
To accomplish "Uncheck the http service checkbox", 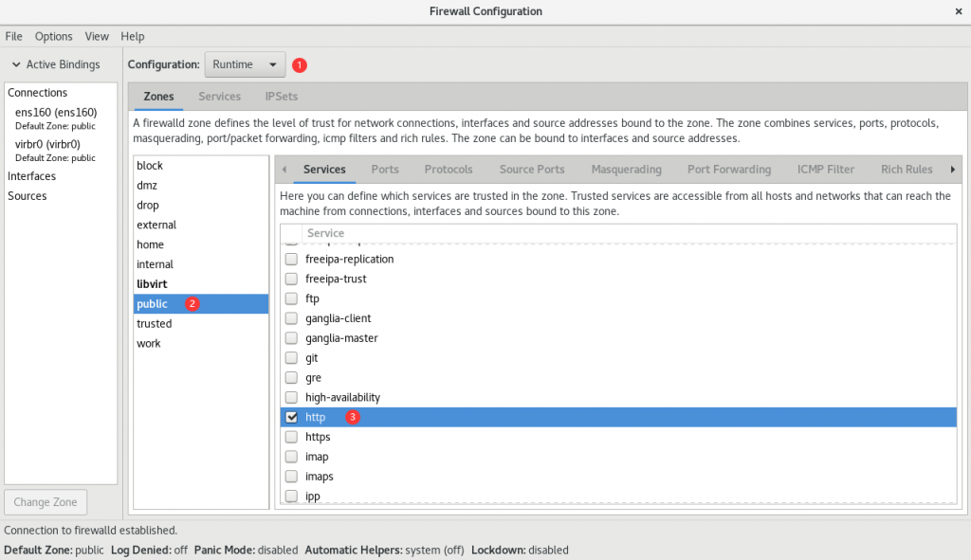I will tap(291, 417).
